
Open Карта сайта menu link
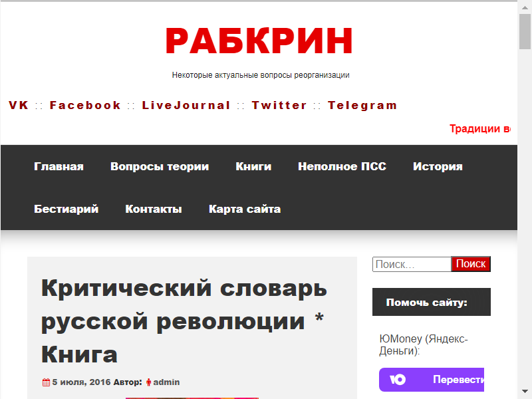click(x=245, y=209)
